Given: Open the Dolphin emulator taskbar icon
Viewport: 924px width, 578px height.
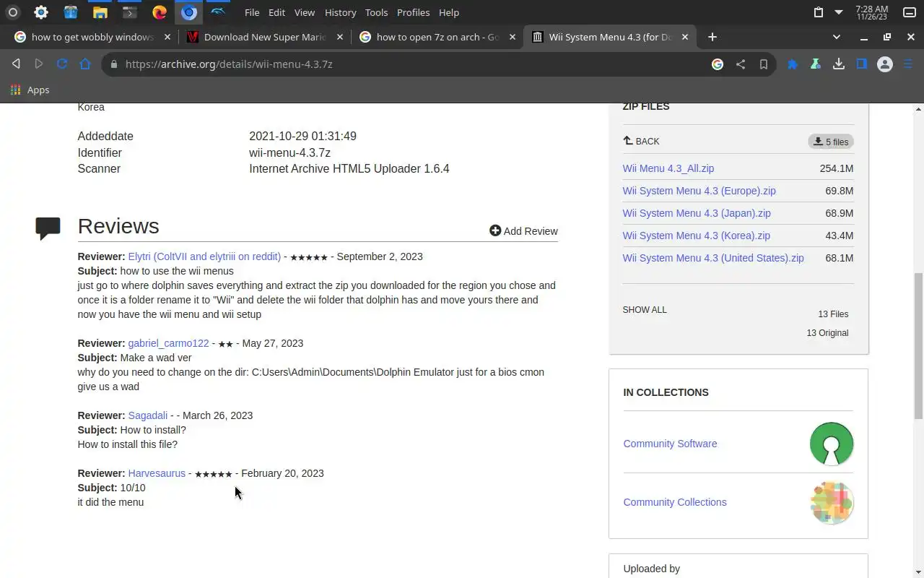Looking at the screenshot, I should 218,12.
